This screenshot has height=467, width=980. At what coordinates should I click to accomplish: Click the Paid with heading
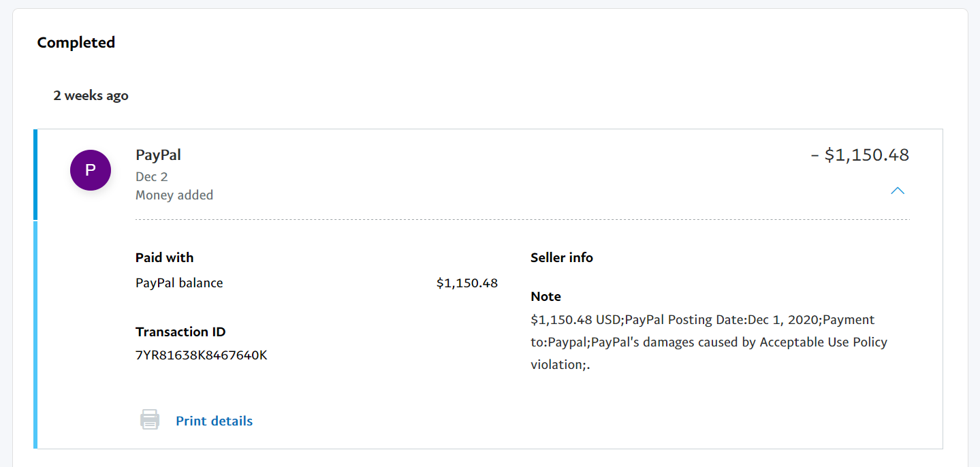(x=164, y=258)
